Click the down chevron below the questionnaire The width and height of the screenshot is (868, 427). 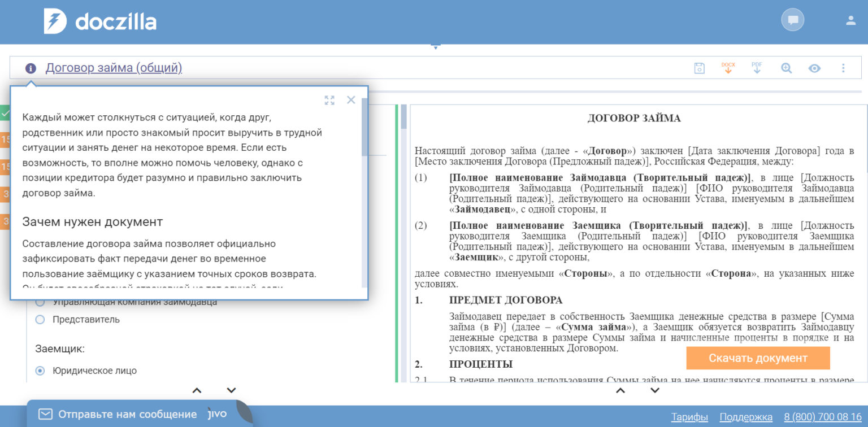(x=231, y=390)
